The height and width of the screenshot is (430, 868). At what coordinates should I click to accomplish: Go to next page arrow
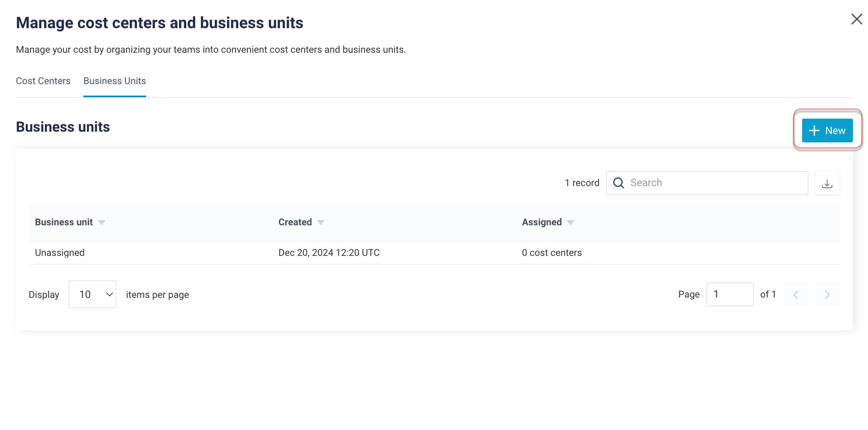827,294
